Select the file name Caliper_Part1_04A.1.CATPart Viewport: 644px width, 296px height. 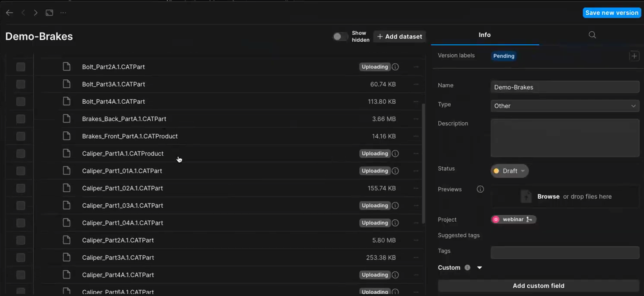tap(122, 223)
